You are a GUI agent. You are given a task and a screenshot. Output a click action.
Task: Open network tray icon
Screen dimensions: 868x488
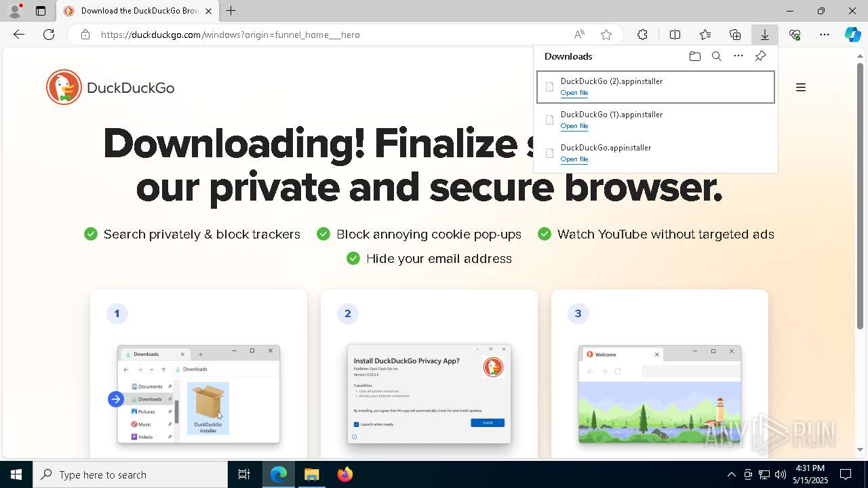[764, 474]
